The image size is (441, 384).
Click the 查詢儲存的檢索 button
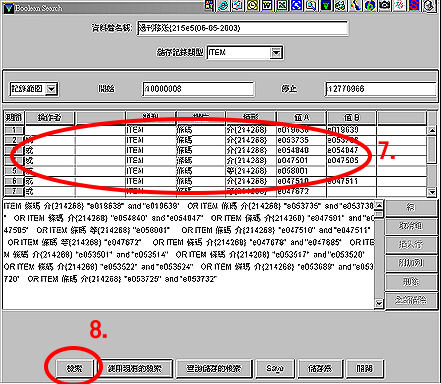pyautogui.click(x=214, y=369)
